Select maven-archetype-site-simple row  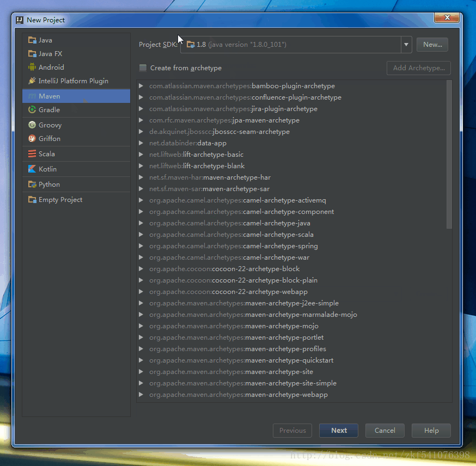tap(291, 383)
